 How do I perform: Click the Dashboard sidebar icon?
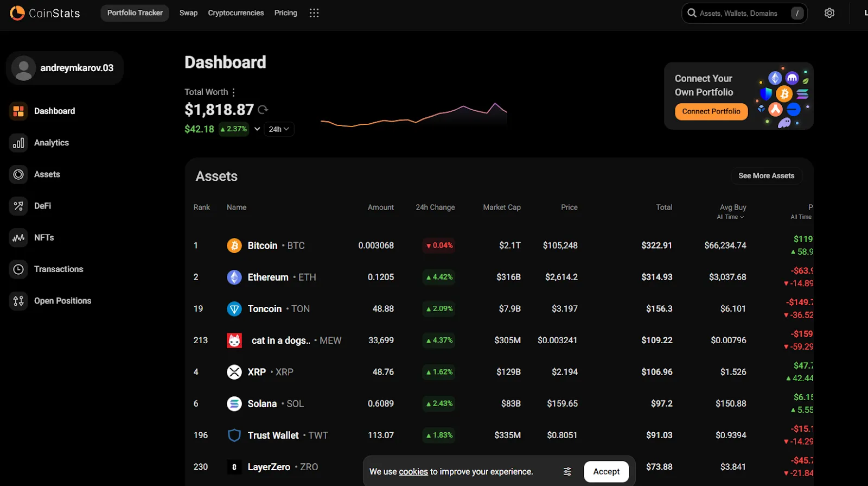tap(18, 111)
